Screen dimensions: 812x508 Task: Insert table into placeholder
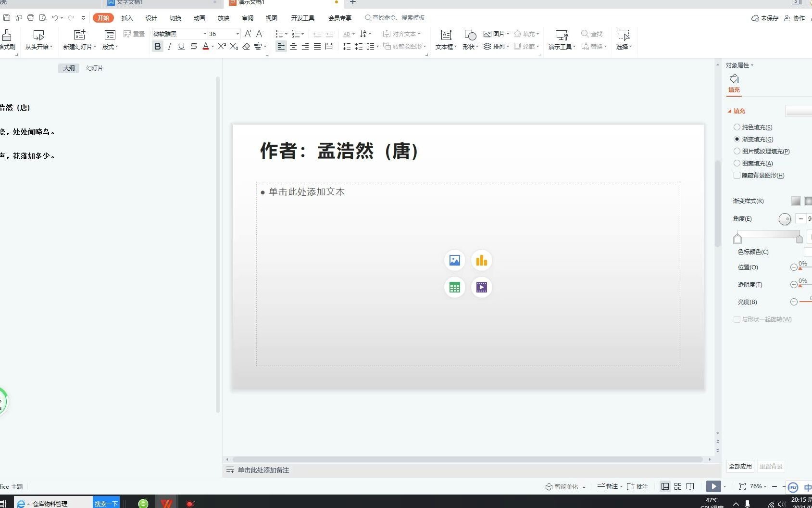tap(454, 287)
